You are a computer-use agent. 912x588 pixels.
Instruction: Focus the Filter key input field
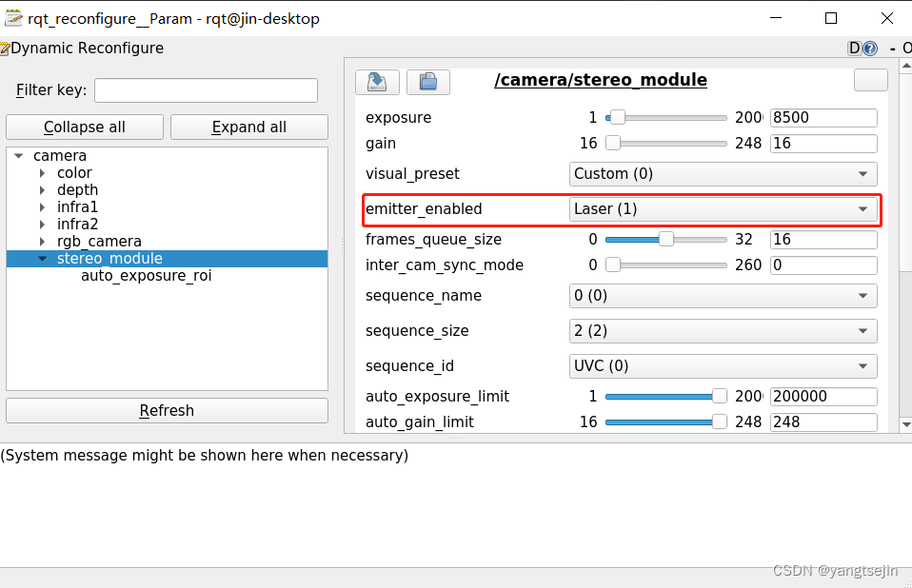coord(206,90)
